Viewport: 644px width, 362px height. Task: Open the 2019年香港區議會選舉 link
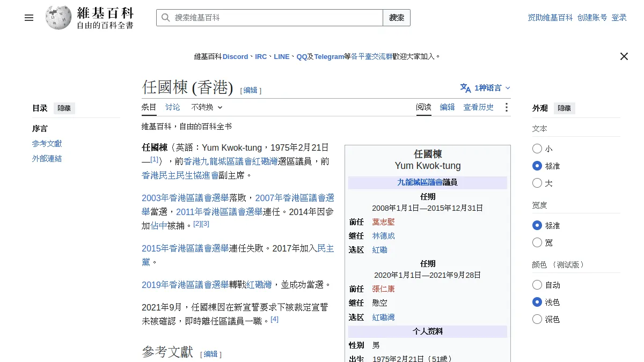tap(185, 285)
